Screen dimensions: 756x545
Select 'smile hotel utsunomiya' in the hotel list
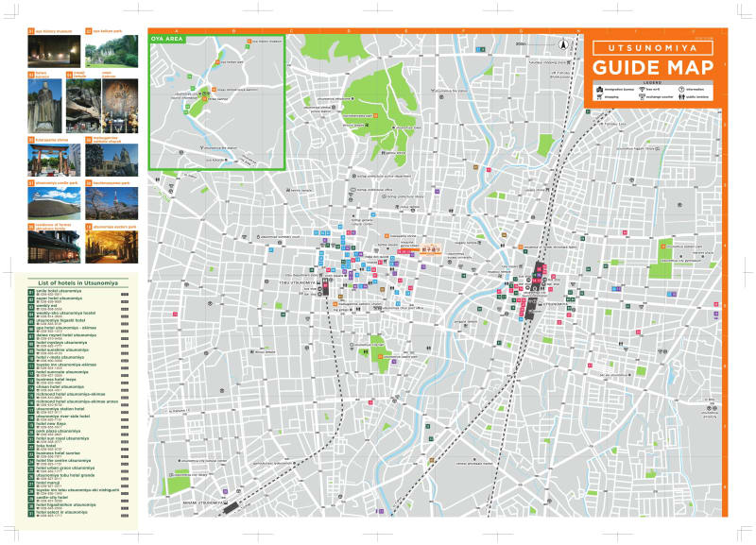[78, 293]
